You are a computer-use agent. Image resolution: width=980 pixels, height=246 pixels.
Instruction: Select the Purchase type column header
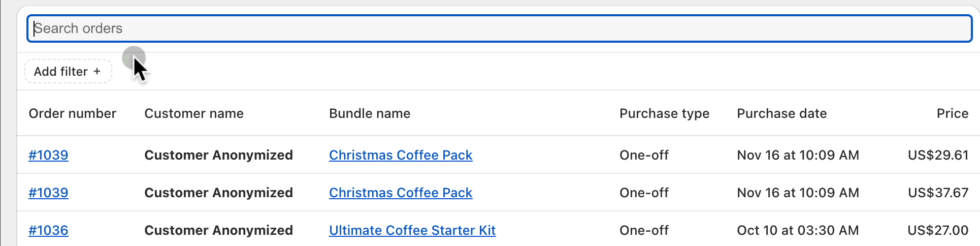[x=664, y=113]
